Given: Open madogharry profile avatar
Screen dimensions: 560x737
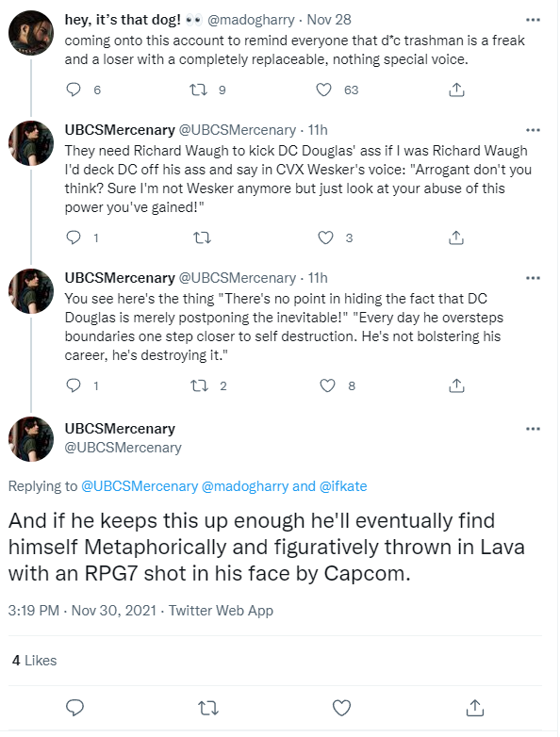Looking at the screenshot, I should click(x=31, y=33).
